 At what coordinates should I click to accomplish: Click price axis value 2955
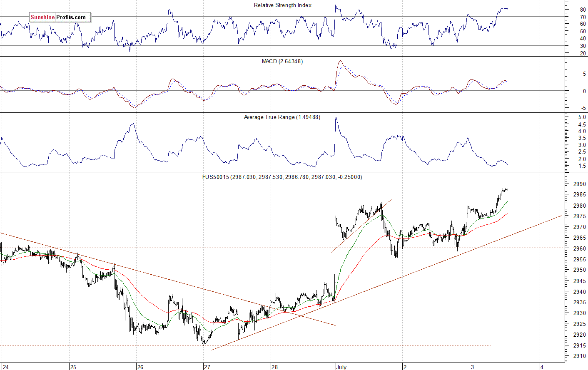tap(580, 259)
